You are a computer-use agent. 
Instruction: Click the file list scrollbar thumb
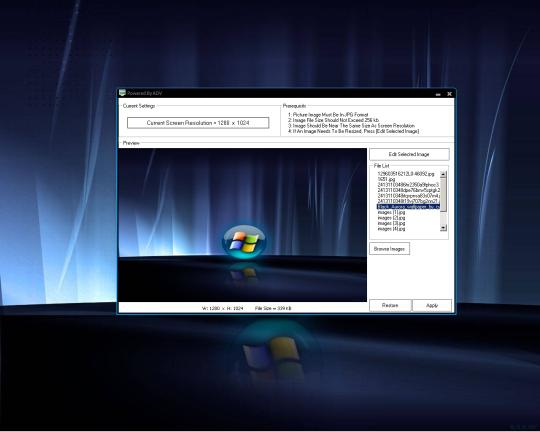coord(443,195)
